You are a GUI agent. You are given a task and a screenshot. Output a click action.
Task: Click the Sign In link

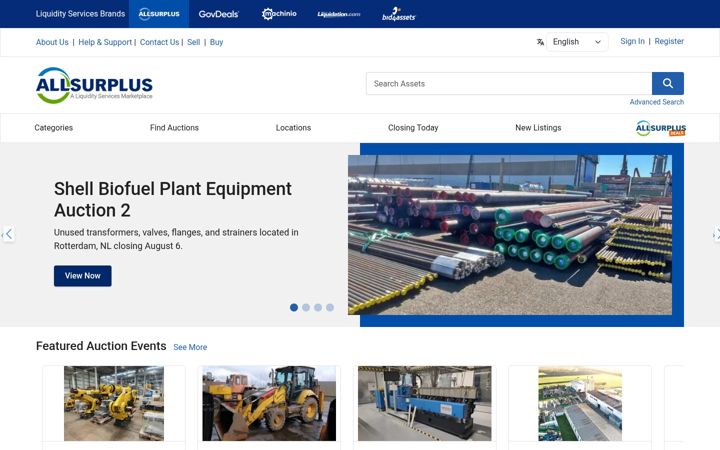632,41
